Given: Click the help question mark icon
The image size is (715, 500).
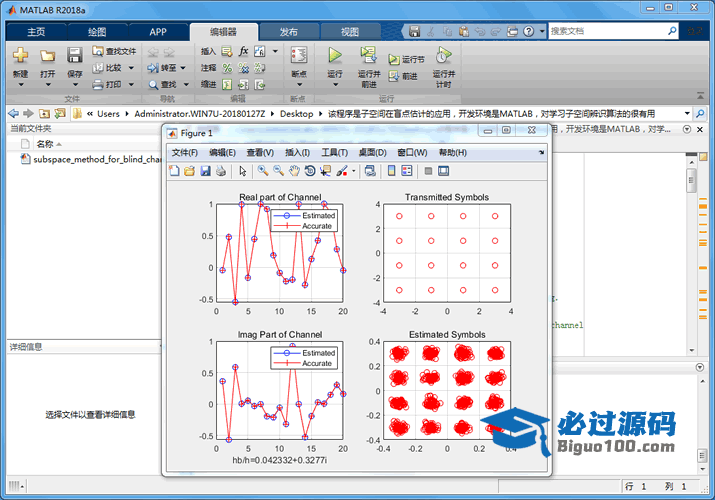Looking at the screenshot, I should click(528, 31).
